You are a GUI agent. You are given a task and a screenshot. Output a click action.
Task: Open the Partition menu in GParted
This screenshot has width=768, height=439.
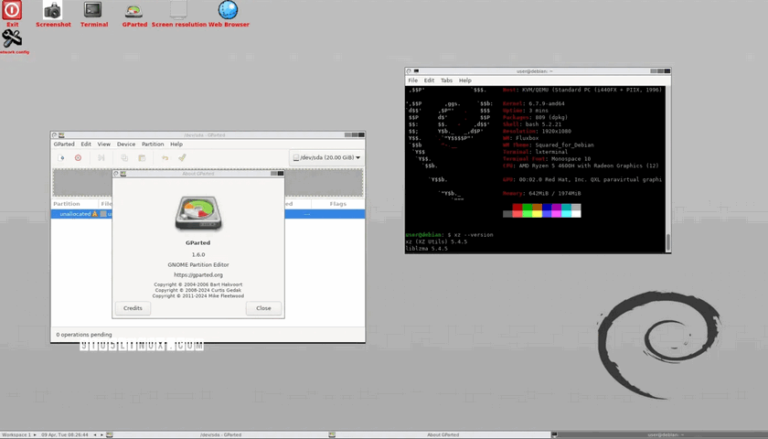pyautogui.click(x=152, y=144)
